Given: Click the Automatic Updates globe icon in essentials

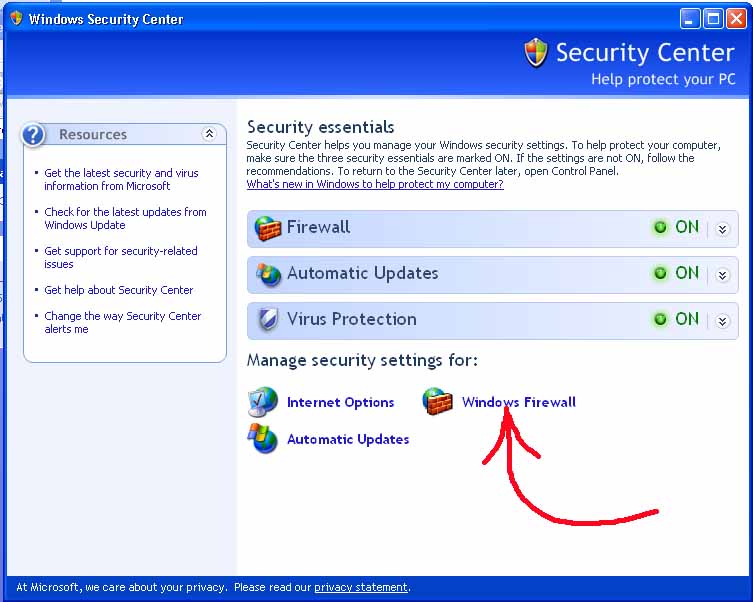Looking at the screenshot, I should pyautogui.click(x=268, y=274).
